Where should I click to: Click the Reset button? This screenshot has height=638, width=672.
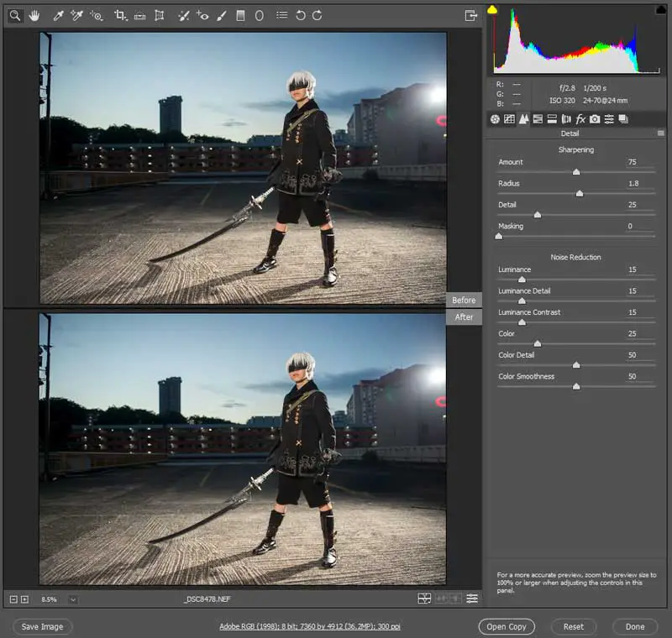coord(574,627)
